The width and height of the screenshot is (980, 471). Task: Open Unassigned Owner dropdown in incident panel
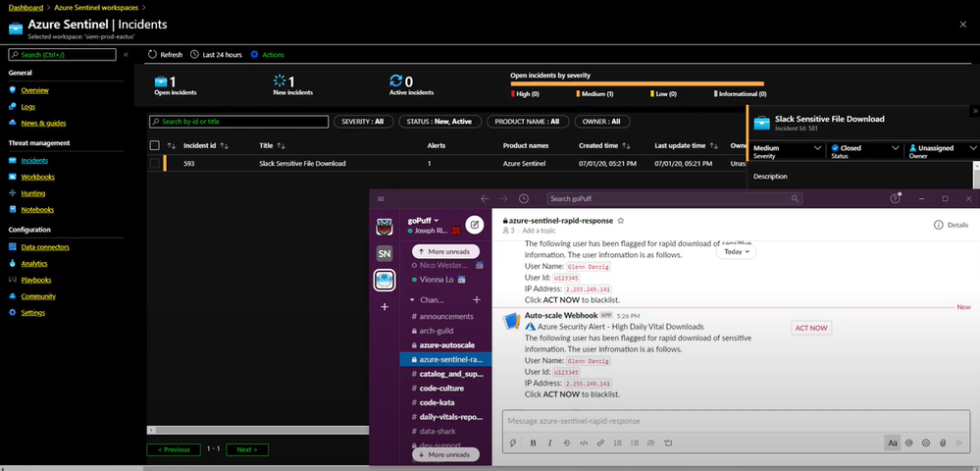(x=943, y=151)
